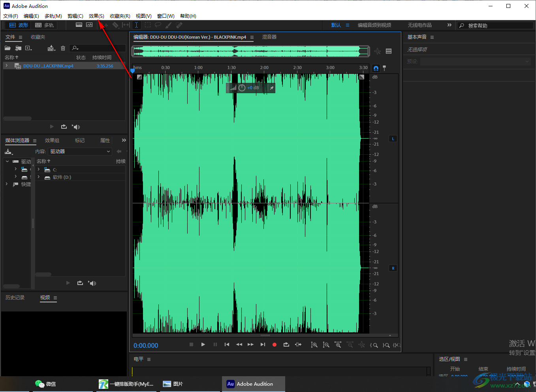Open the 多轨(M) menu
This screenshot has width=536, height=392.
[x=53, y=16]
